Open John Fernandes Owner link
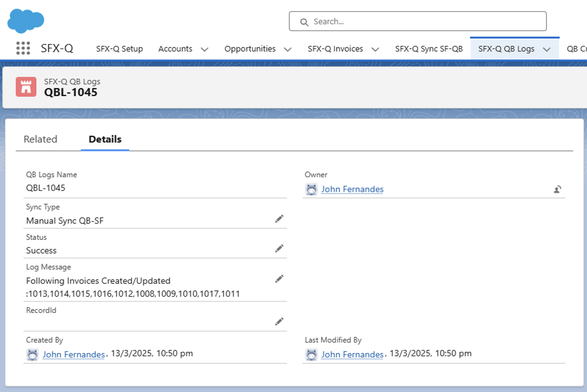 click(352, 189)
